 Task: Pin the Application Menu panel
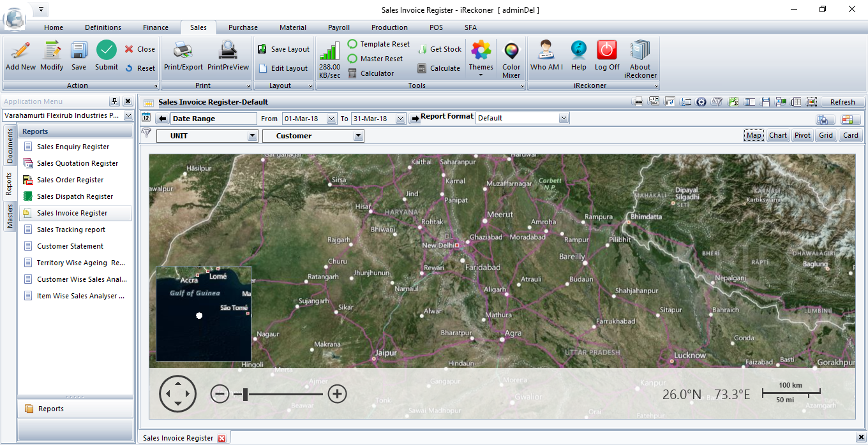point(114,101)
